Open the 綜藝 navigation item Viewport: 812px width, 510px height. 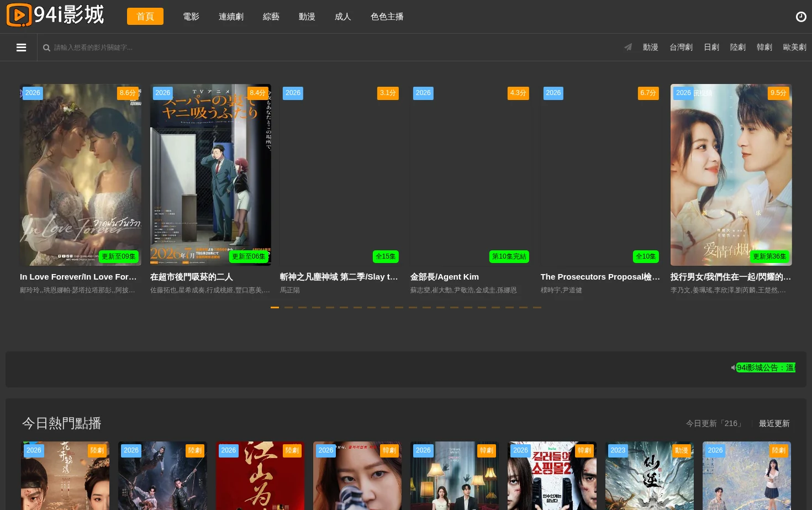(x=271, y=17)
